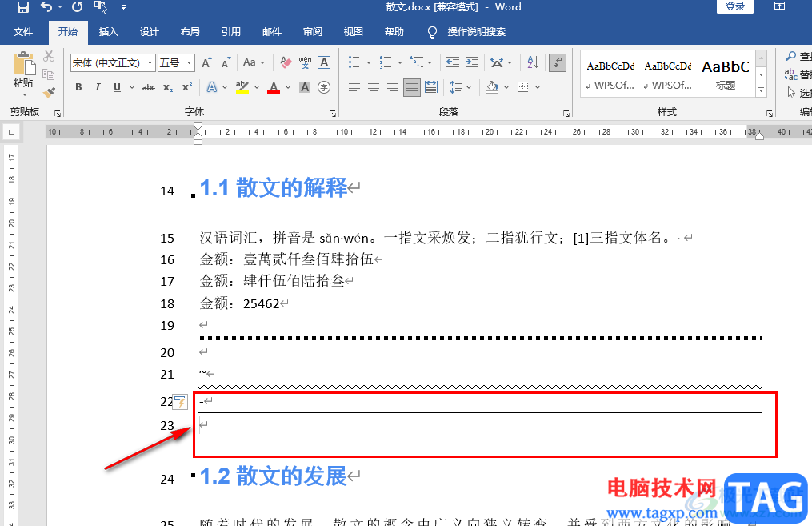Apply character border icon
The width and height of the screenshot is (812, 526).
pyautogui.click(x=324, y=62)
